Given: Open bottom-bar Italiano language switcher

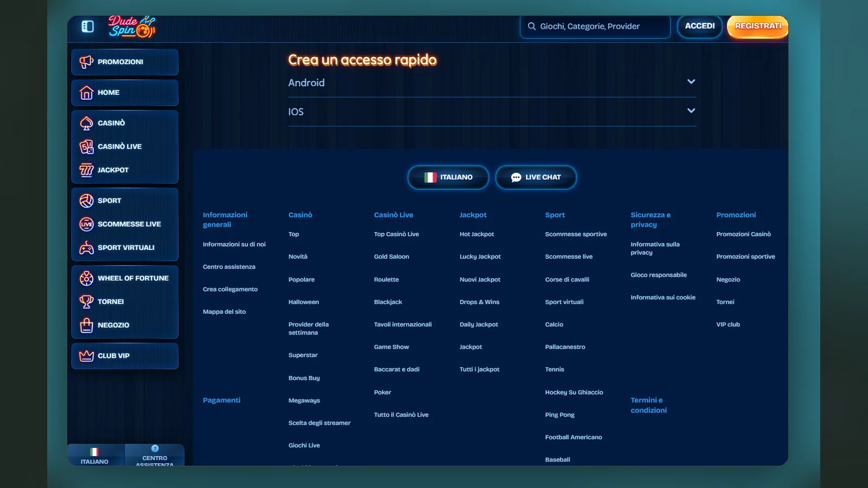Looking at the screenshot, I should [95, 455].
